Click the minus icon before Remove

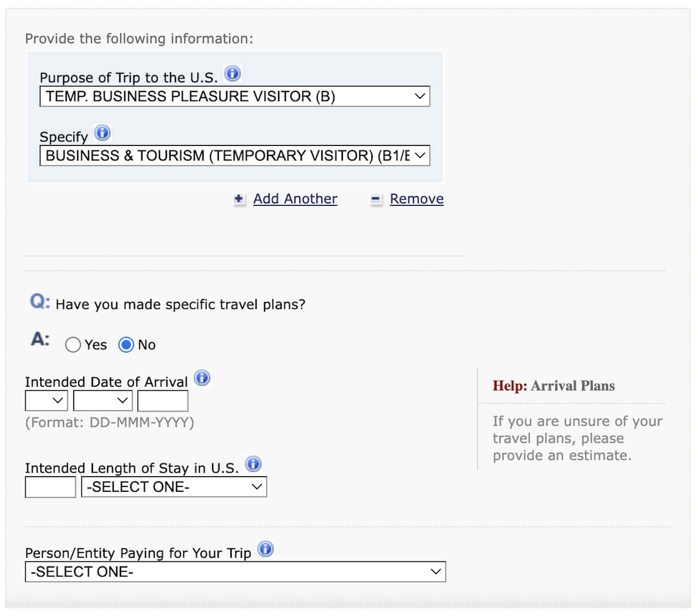[375, 200]
